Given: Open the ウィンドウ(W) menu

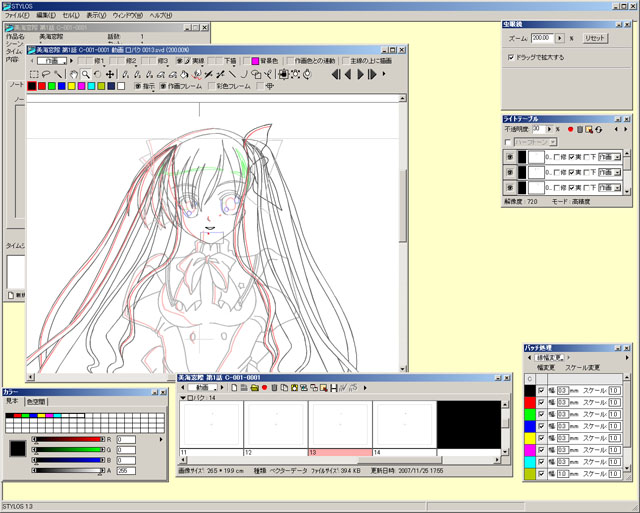Looking at the screenshot, I should coord(128,16).
